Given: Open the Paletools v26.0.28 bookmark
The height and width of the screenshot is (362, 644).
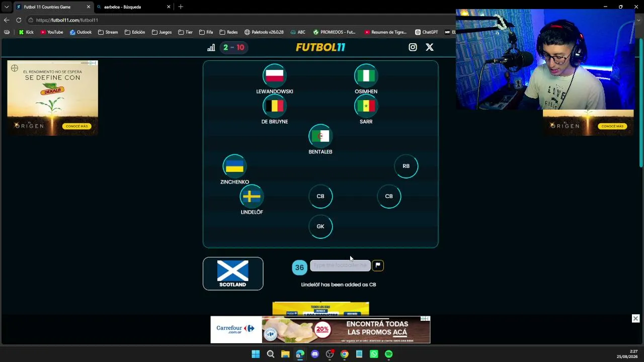Looking at the screenshot, I should tap(264, 32).
